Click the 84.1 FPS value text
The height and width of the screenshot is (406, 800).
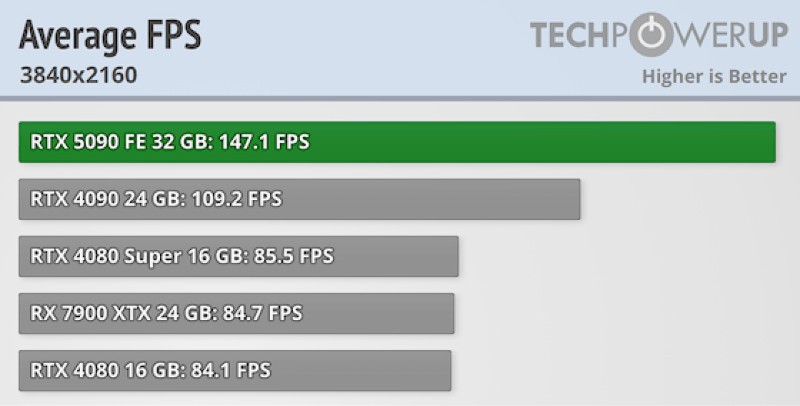coord(232,370)
